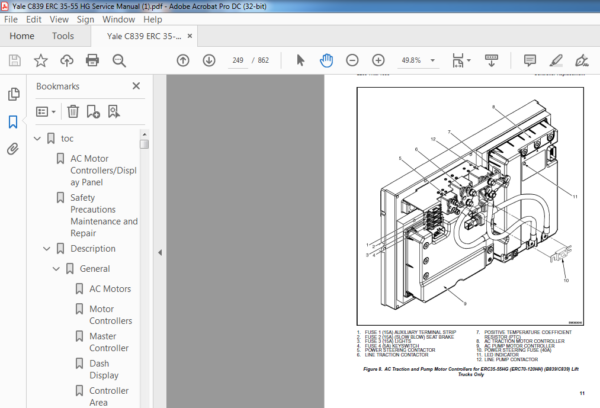Print the document icon
The width and height of the screenshot is (600, 408).
tap(92, 60)
